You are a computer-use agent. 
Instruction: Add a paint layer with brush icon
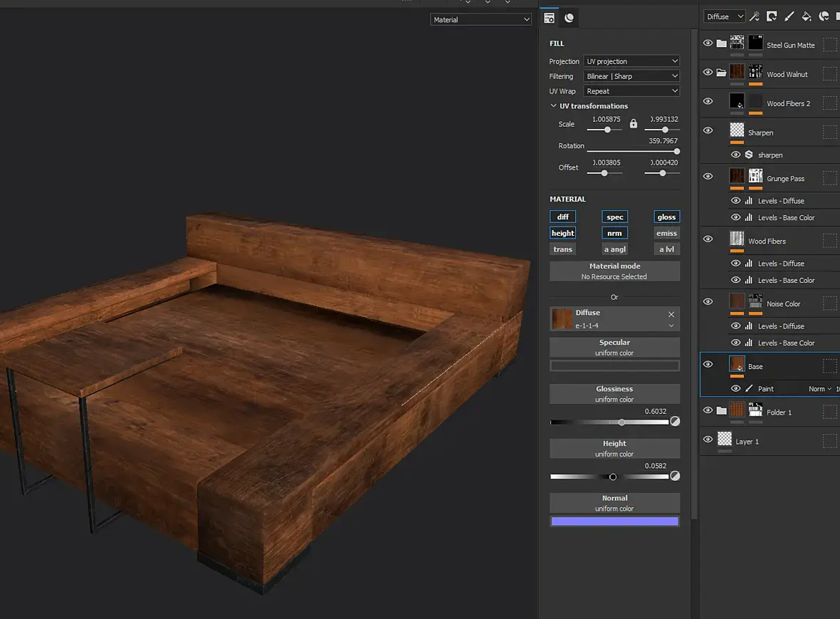789,16
